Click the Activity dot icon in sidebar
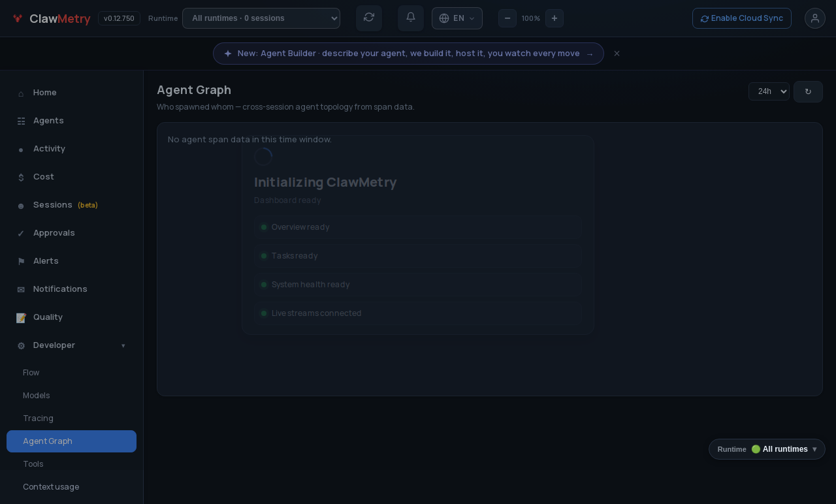 click(21, 150)
